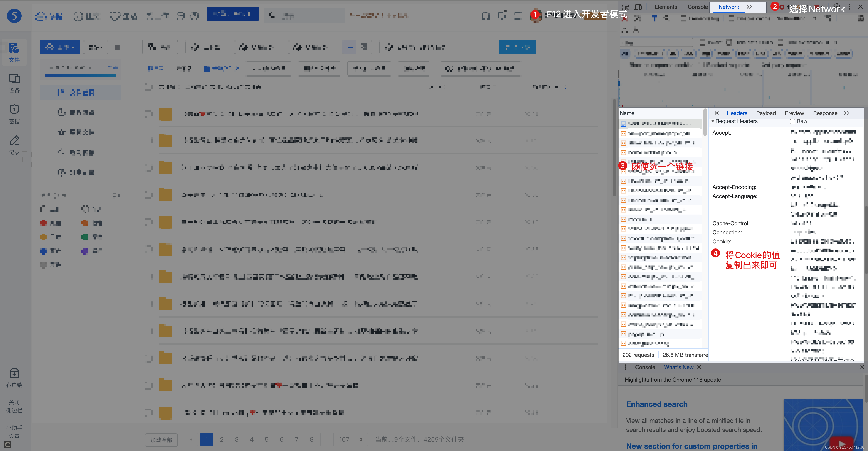
Task: Show more request detail tabs after Response
Action: [x=846, y=113]
